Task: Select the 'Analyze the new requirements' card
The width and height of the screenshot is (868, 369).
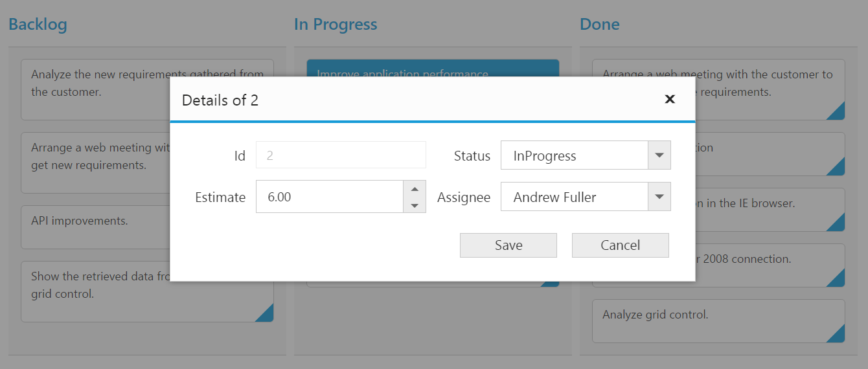Action: 97,89
